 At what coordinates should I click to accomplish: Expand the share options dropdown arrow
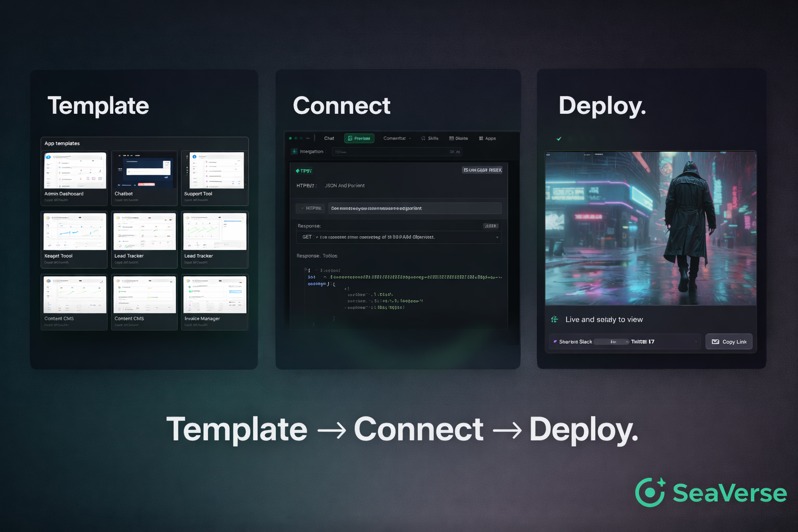point(696,342)
